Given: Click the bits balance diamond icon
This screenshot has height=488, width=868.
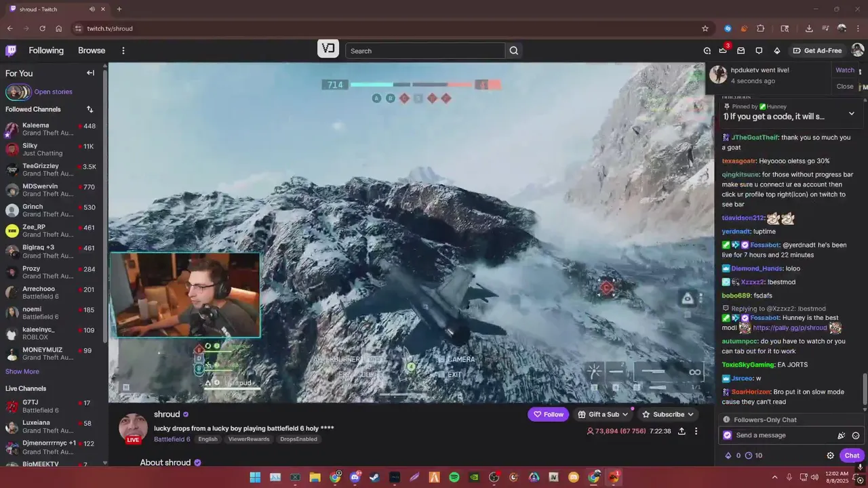Looking at the screenshot, I should [728, 455].
